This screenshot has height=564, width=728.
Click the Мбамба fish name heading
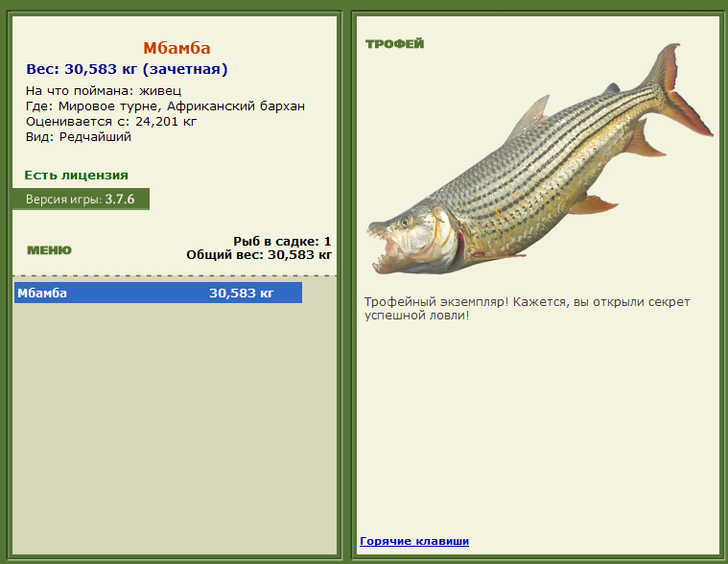176,48
